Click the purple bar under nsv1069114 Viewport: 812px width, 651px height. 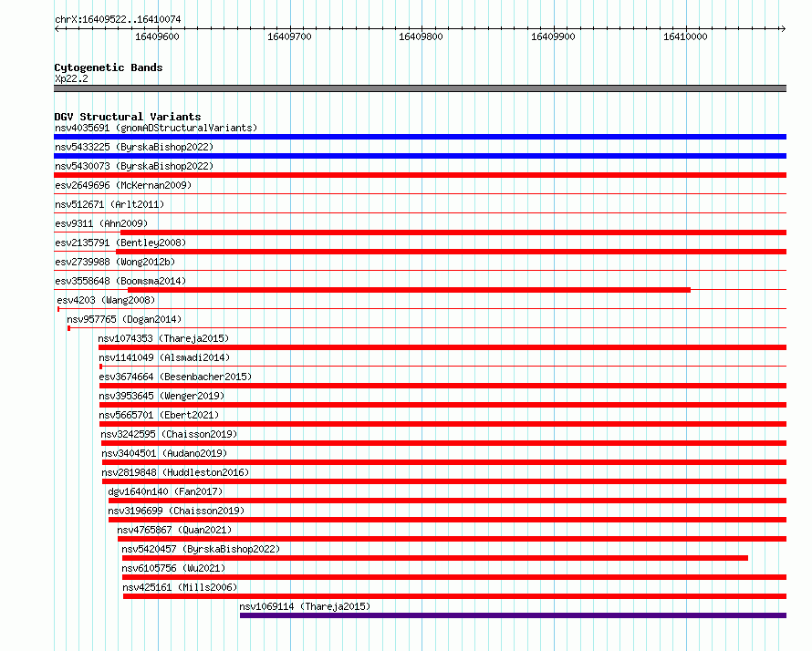pos(513,615)
